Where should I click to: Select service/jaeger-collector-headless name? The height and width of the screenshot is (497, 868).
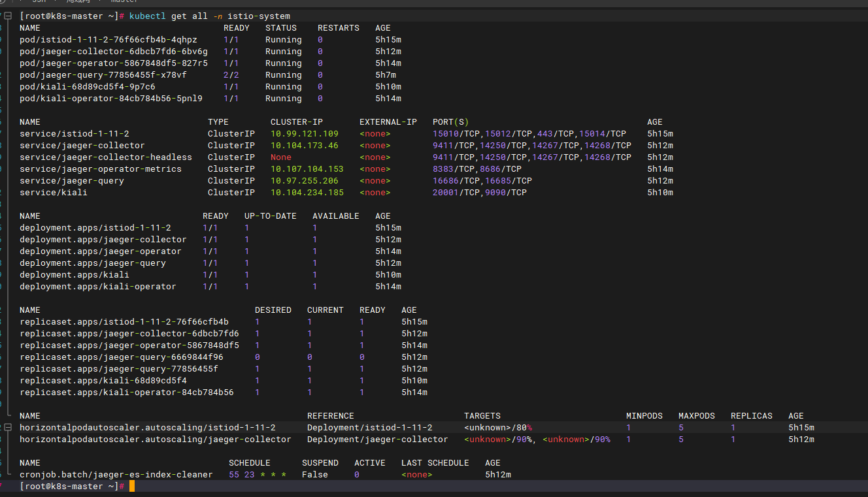(x=106, y=157)
